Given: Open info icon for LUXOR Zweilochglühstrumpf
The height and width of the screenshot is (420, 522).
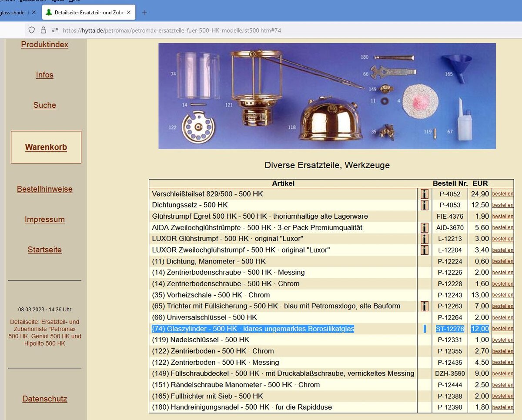Looking at the screenshot, I should 425,250.
